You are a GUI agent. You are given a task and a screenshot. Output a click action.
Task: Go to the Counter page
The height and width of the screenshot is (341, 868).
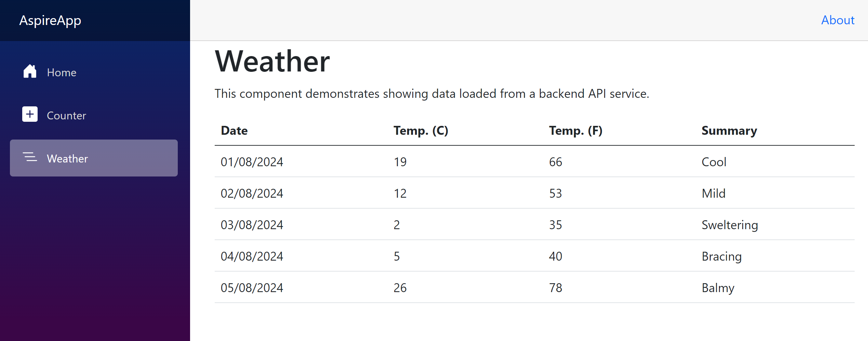point(66,116)
